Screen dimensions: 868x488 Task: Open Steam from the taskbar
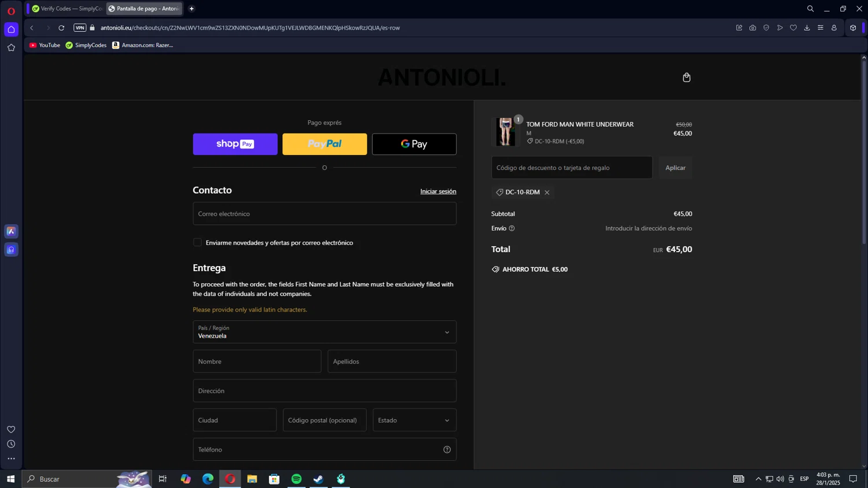318,479
